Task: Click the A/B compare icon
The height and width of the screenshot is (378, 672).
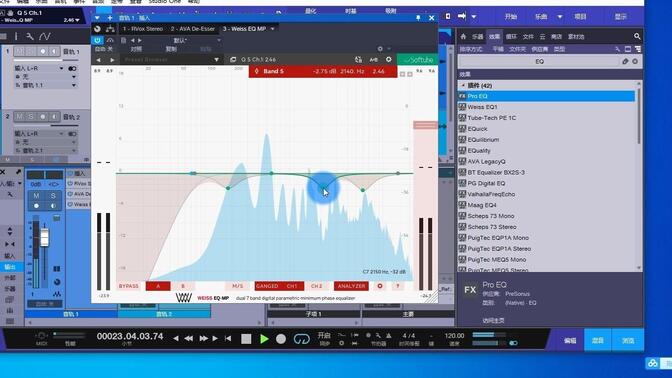Action: (x=373, y=60)
